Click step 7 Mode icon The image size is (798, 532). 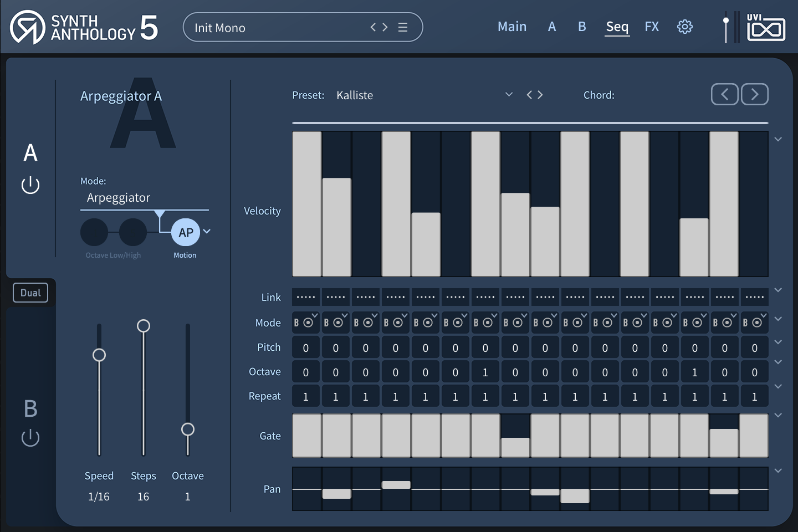pos(485,323)
